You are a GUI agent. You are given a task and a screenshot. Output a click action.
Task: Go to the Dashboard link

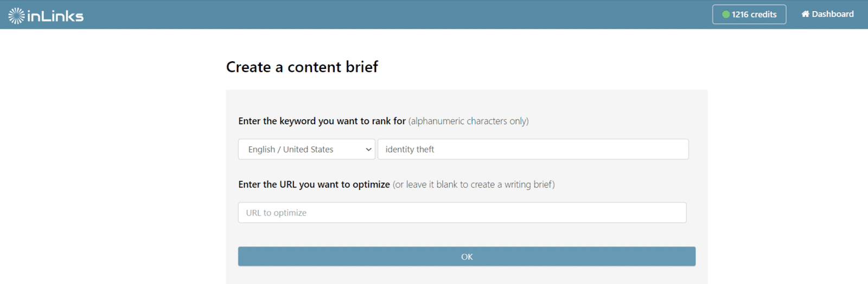828,14
